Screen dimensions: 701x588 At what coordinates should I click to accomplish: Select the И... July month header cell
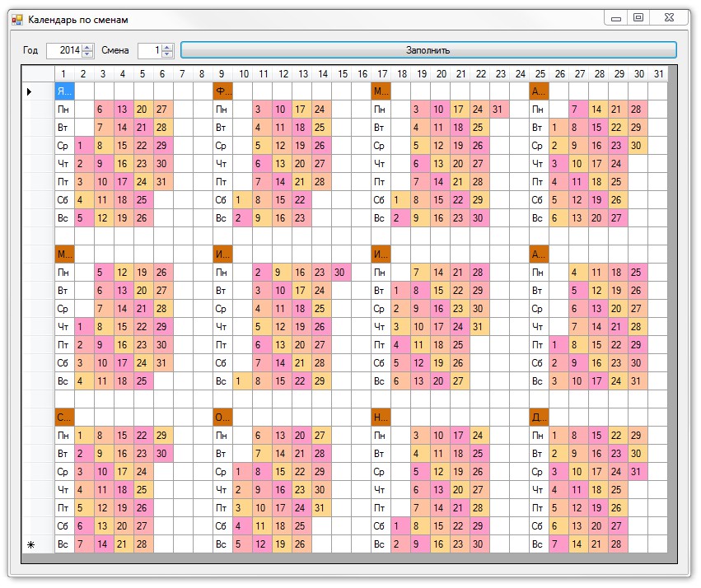click(x=381, y=254)
